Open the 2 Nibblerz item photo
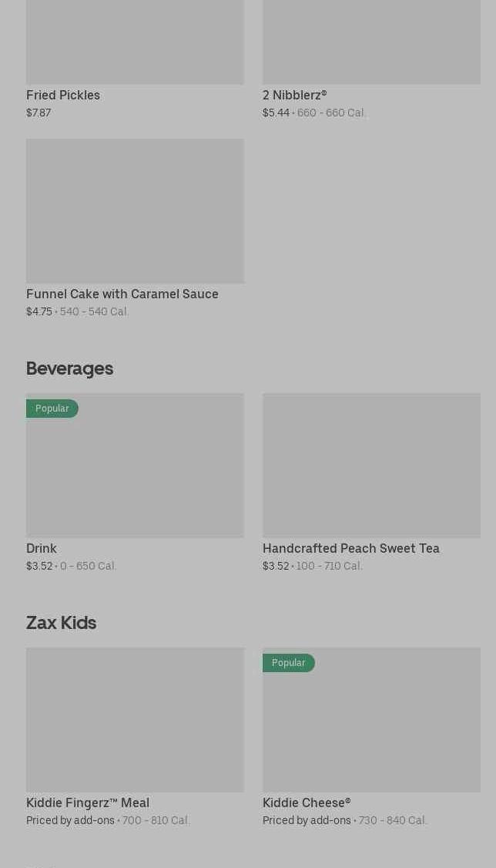Screen dimensions: 496x868 click(x=371, y=42)
